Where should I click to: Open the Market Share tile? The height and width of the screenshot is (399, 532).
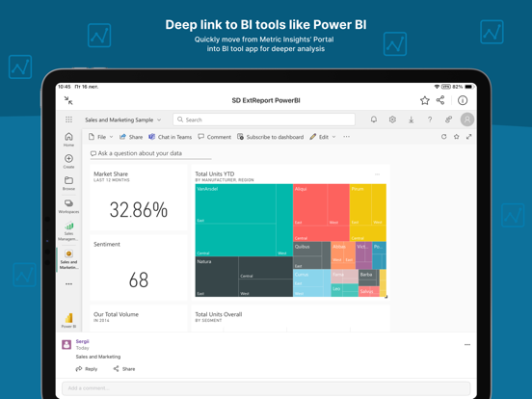[x=139, y=198]
